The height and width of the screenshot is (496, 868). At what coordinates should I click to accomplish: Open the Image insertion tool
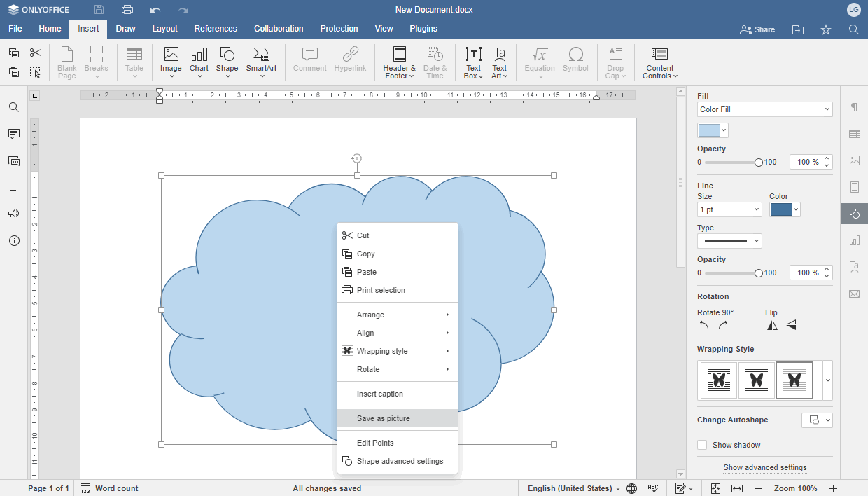tap(171, 62)
